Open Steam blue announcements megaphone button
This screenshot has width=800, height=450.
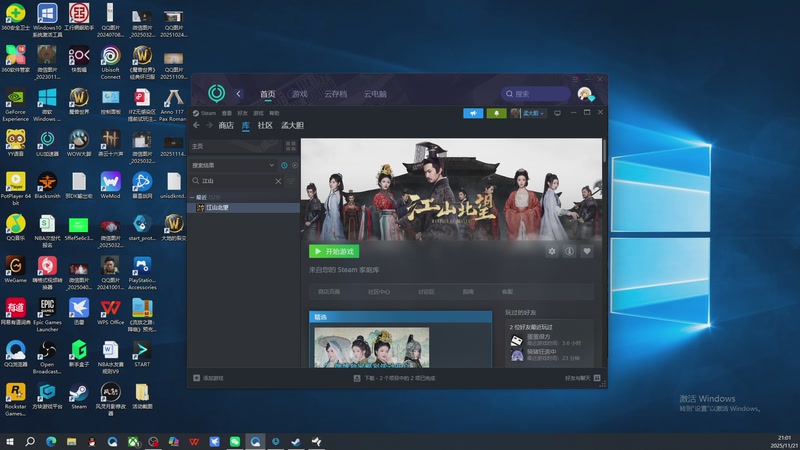(473, 113)
